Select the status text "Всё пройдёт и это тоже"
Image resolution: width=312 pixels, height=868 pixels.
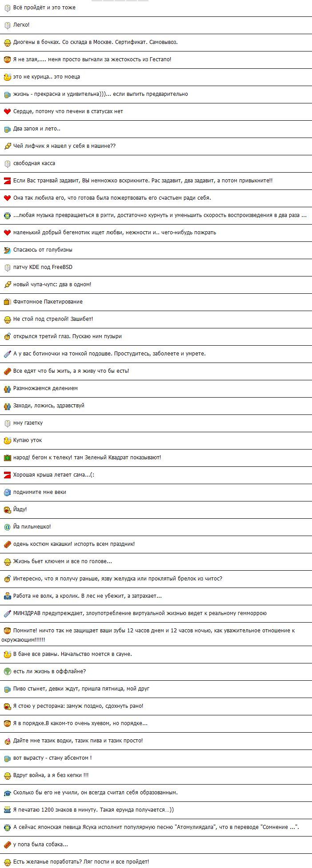coord(44,8)
